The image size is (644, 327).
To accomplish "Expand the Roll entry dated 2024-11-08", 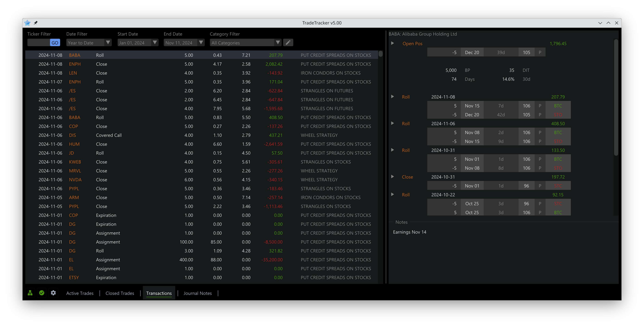I will click(x=392, y=97).
